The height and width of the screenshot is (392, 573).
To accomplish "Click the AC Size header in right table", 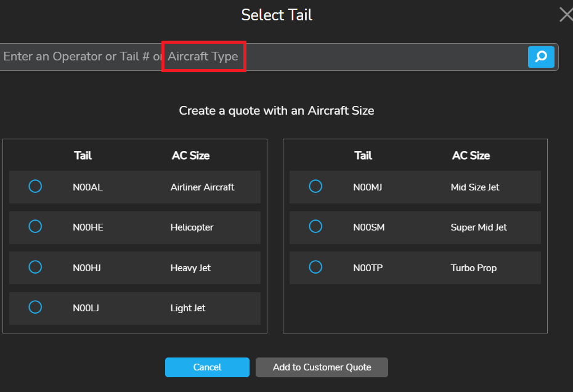I will point(471,156).
